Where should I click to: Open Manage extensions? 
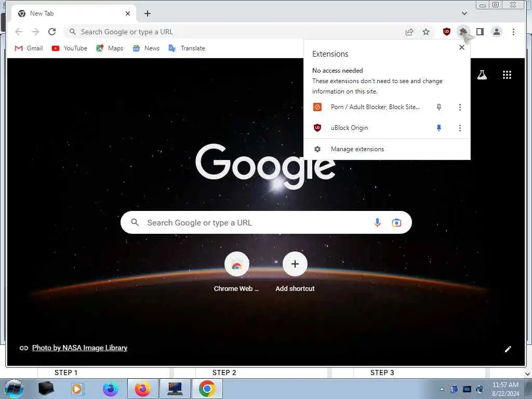387,149
